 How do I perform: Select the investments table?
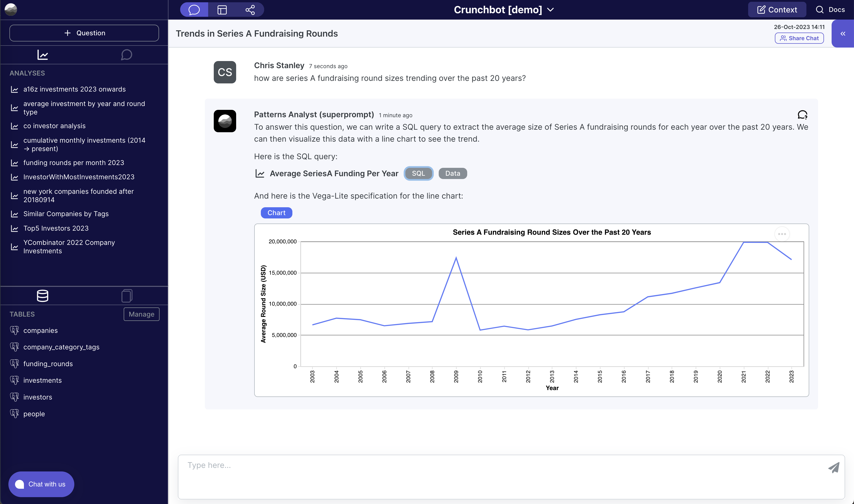42,380
